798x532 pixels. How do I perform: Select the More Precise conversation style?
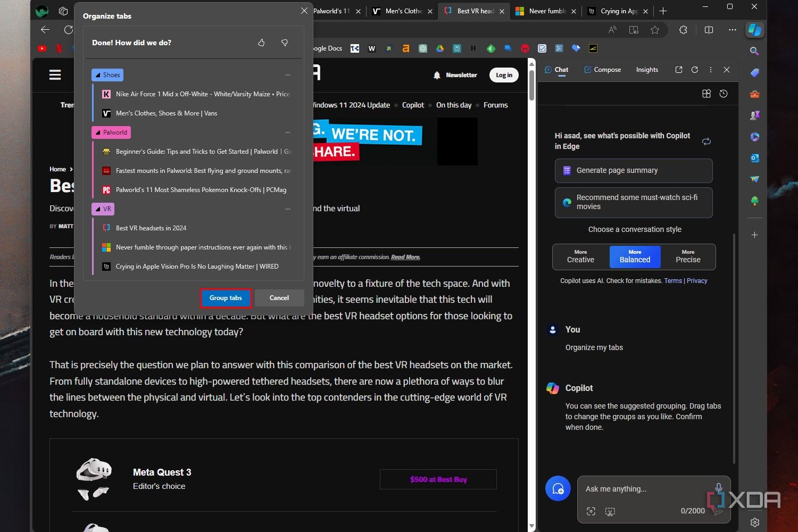(688, 257)
